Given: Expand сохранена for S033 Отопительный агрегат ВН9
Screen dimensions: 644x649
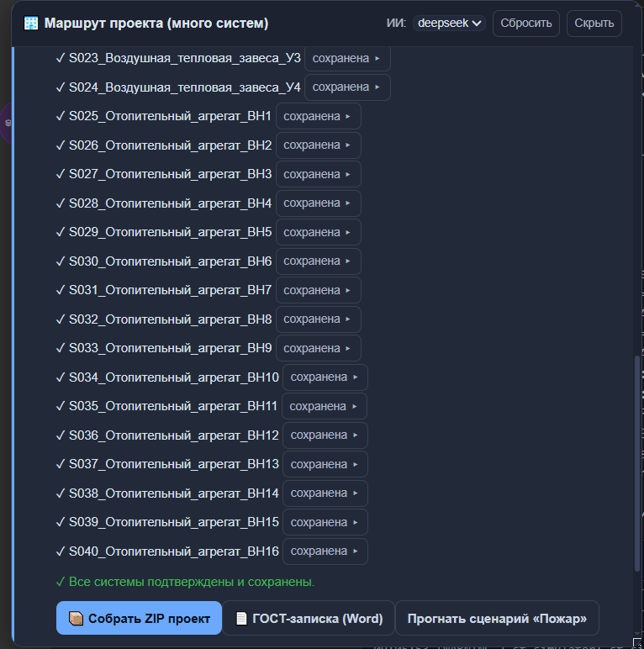Looking at the screenshot, I should point(319,348).
